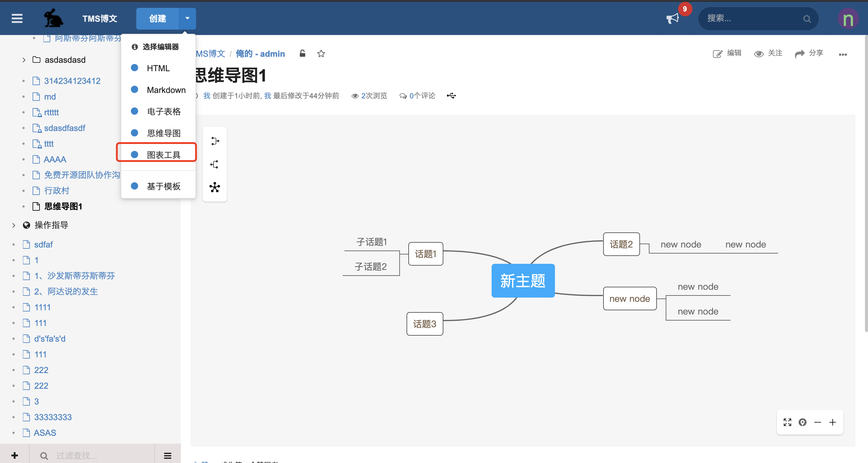Viewport: 868px width, 463px height.
Task: Click the share arrow icon
Action: point(800,54)
